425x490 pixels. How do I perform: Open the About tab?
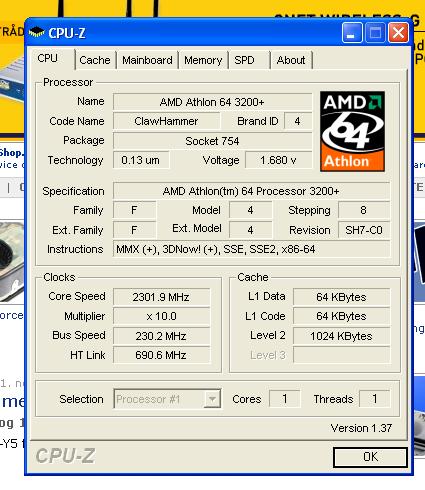pyautogui.click(x=291, y=60)
